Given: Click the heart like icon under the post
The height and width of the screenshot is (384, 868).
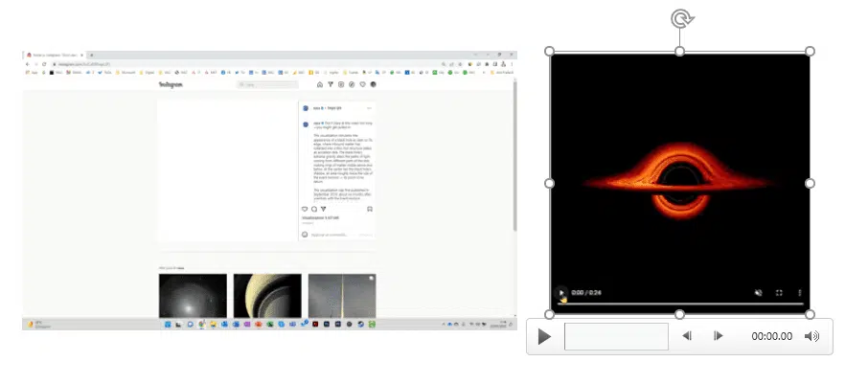Looking at the screenshot, I should (305, 209).
